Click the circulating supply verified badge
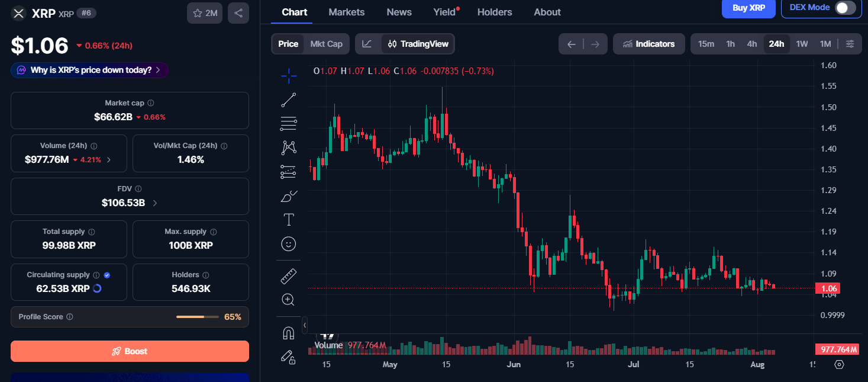This screenshot has width=868, height=382. 107,275
